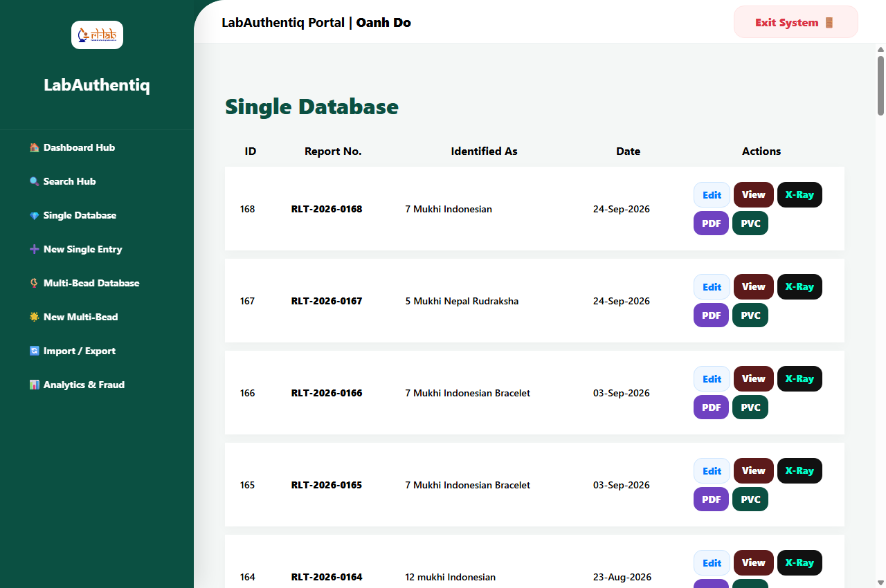Open Multi-Bead Database page
The height and width of the screenshot is (588, 886).
(x=97, y=283)
